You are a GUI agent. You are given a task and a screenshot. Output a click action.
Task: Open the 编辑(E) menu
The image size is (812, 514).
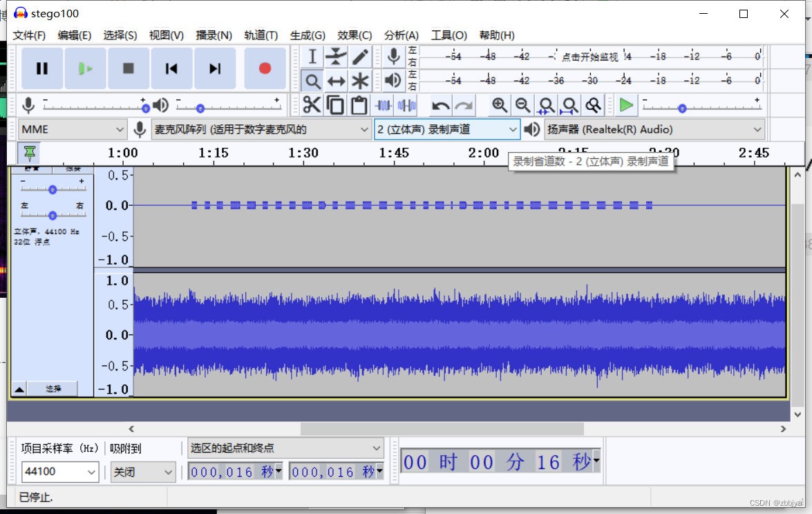coord(75,35)
